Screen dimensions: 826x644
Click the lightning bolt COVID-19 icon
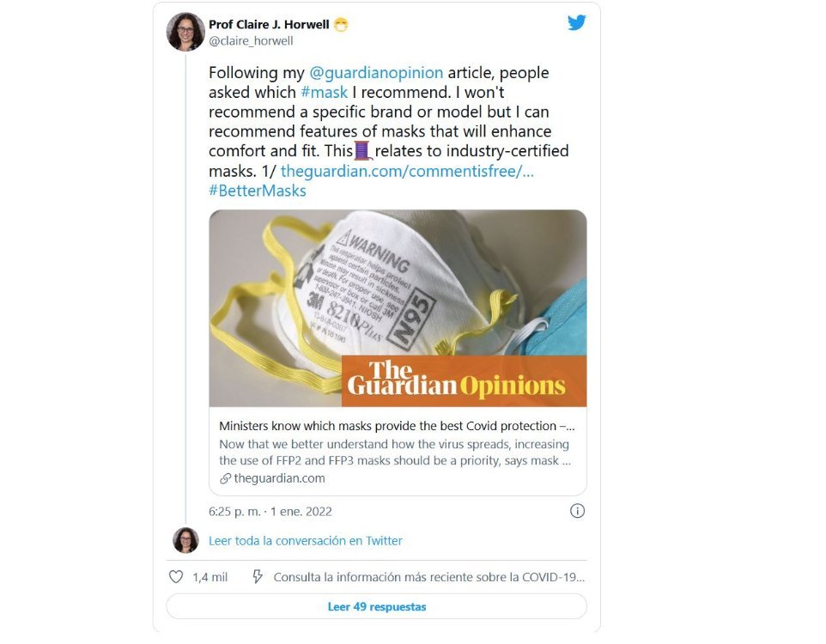[x=257, y=576]
